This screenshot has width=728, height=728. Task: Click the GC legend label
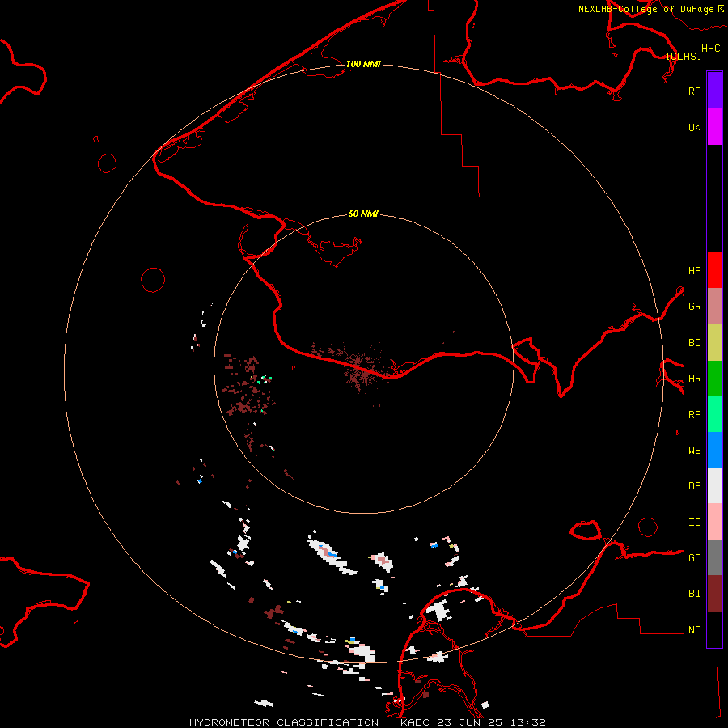694,558
